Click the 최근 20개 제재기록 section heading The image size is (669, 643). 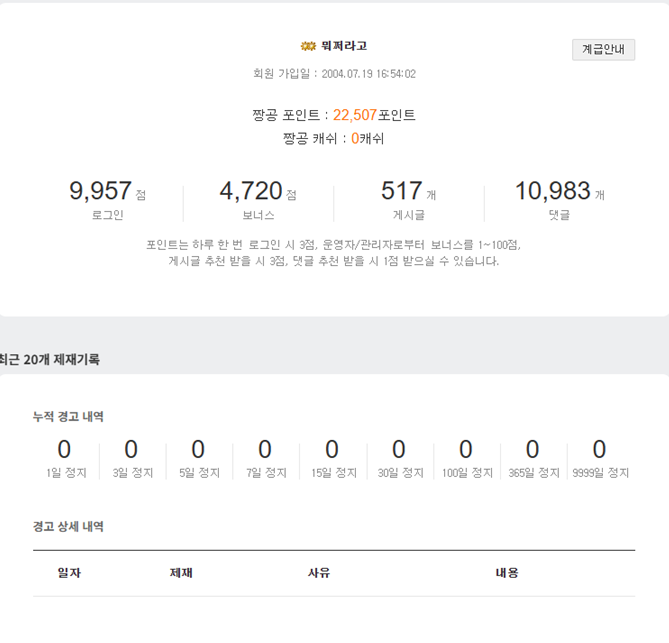click(49, 359)
